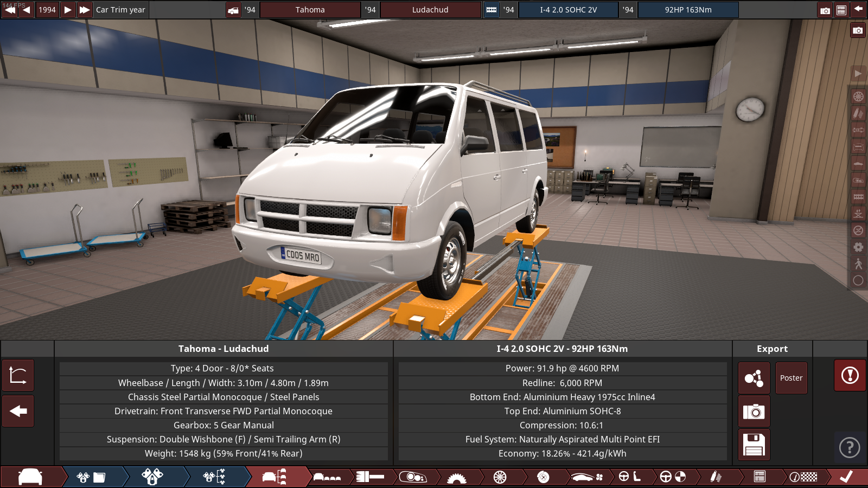868x488 pixels.
Task: Click the Export share icon button
Action: [754, 378]
